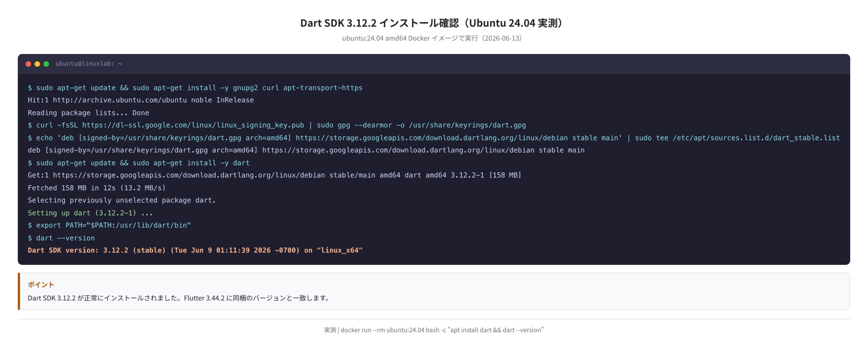Click the apt-get install gnupg2 curl command line
This screenshot has height=345, width=868.
[x=195, y=88]
